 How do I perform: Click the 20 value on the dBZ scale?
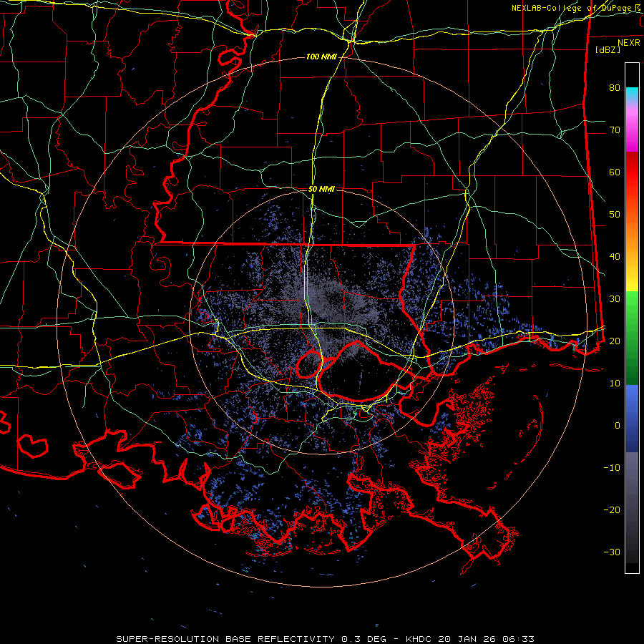(x=615, y=341)
